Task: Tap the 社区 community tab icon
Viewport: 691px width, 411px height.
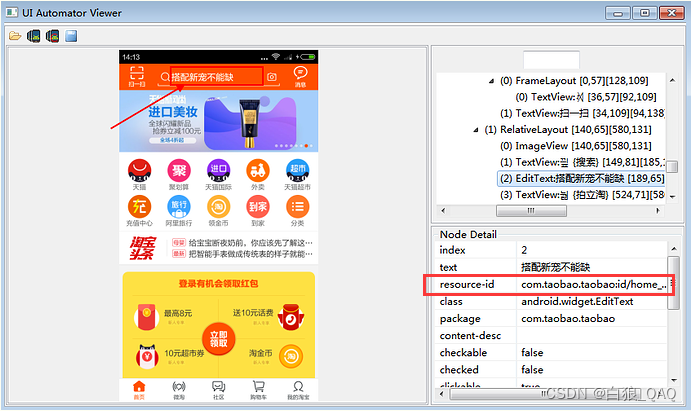Action: pos(219,387)
